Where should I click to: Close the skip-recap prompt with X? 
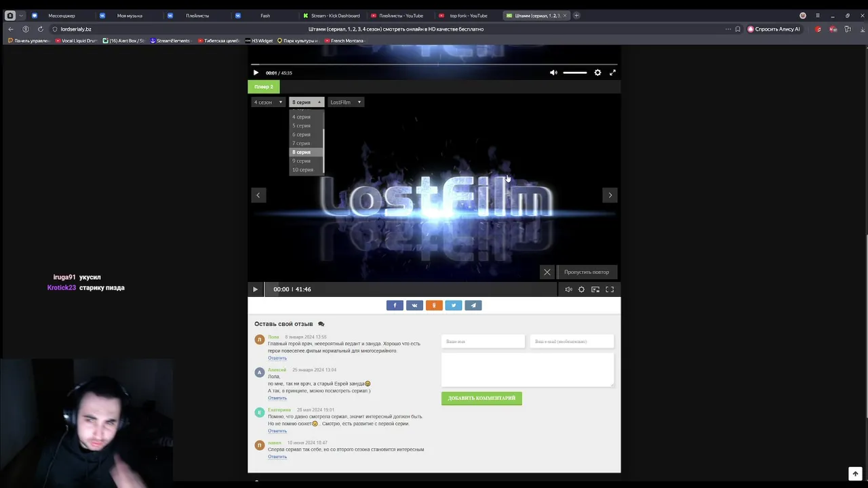pyautogui.click(x=547, y=272)
